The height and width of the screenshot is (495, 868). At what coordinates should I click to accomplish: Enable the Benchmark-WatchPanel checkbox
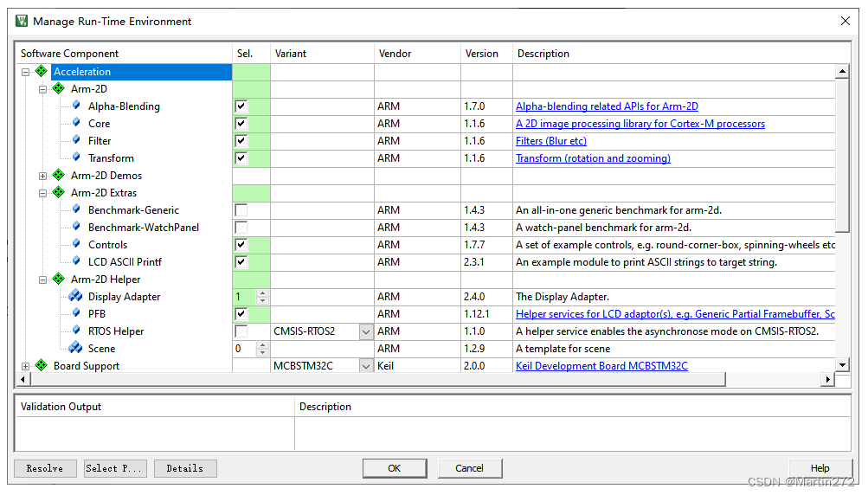click(241, 228)
